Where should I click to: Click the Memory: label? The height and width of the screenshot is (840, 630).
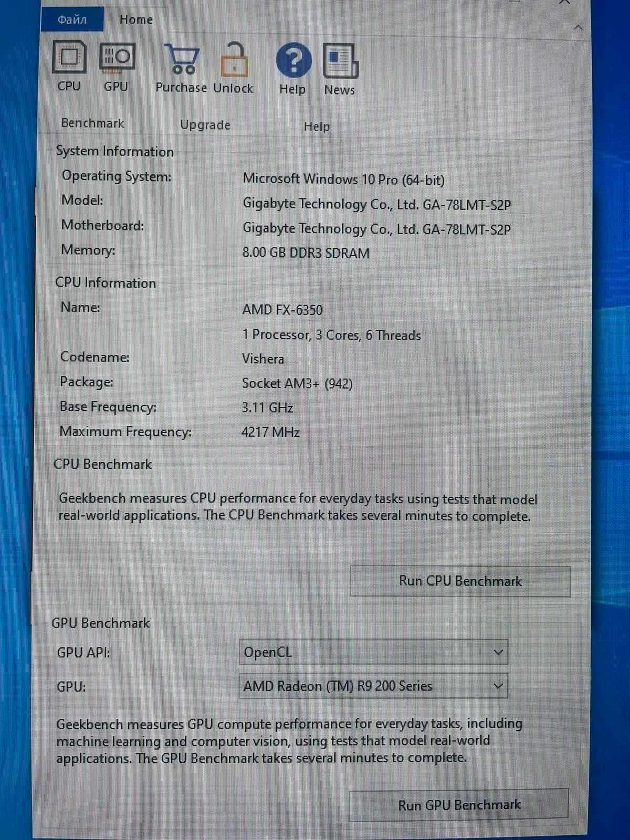click(x=88, y=250)
